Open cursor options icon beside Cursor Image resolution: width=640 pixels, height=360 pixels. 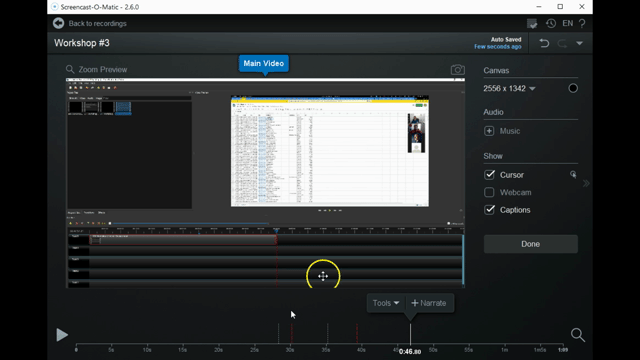pyautogui.click(x=573, y=174)
